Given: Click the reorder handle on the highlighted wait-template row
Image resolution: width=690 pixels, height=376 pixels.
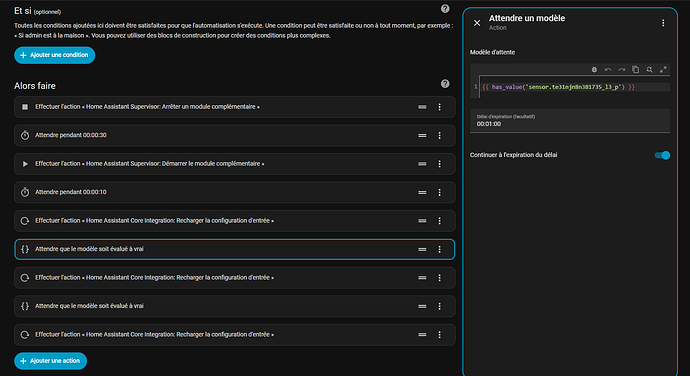Looking at the screenshot, I should click(x=422, y=249).
